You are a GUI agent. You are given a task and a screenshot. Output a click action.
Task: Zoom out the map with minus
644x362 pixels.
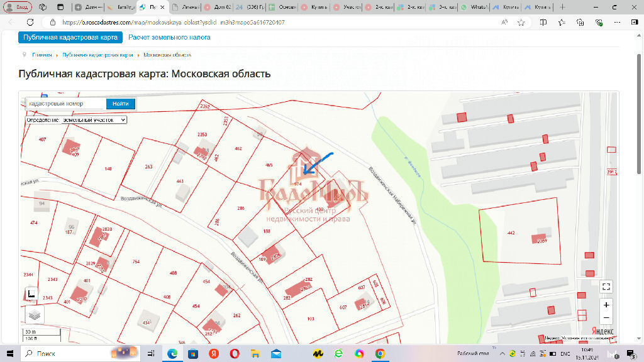tap(606, 317)
